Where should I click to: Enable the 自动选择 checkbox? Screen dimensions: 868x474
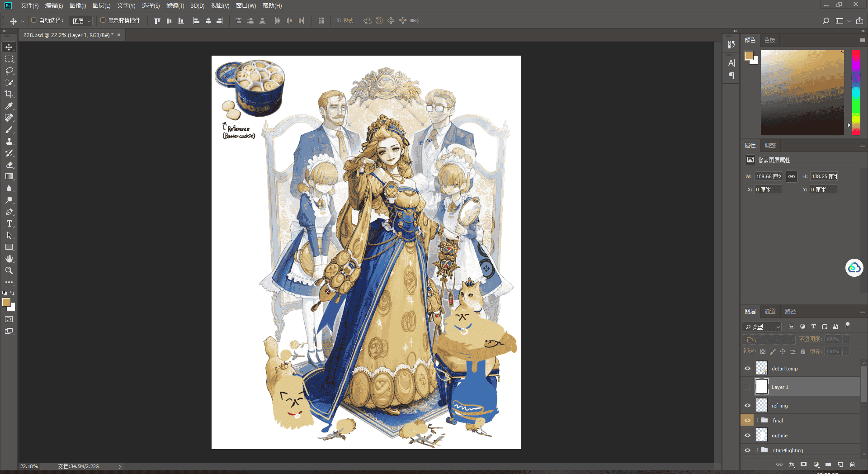pyautogui.click(x=33, y=20)
